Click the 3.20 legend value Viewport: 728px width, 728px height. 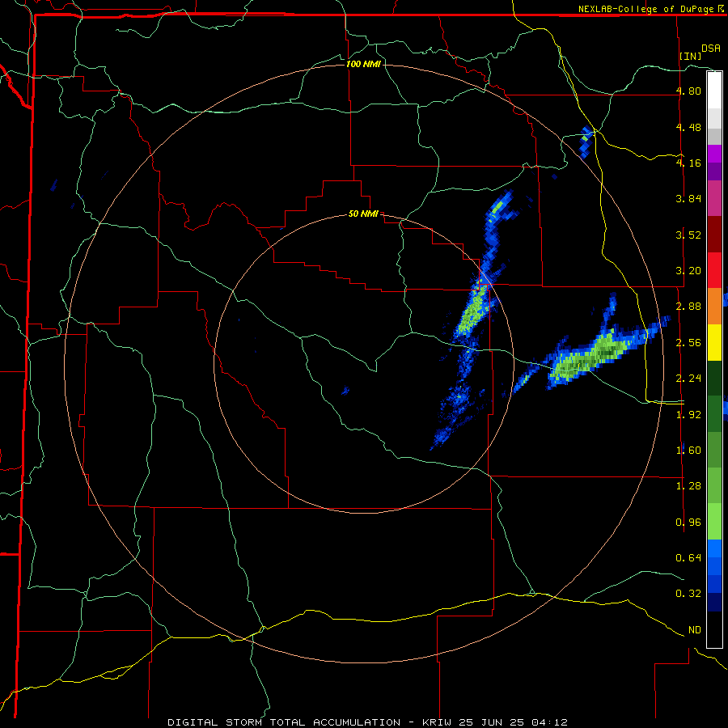click(x=688, y=271)
